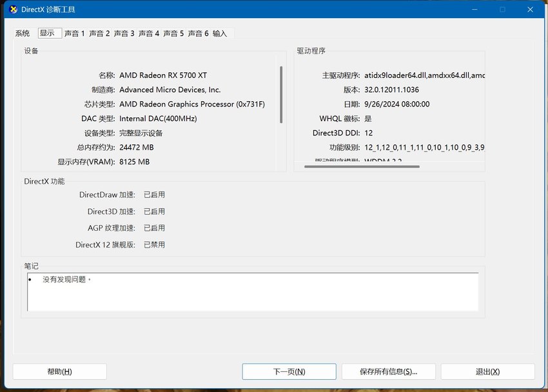Click the main driver atidx9loader64.dll text
This screenshot has height=392, width=548.
pos(424,75)
